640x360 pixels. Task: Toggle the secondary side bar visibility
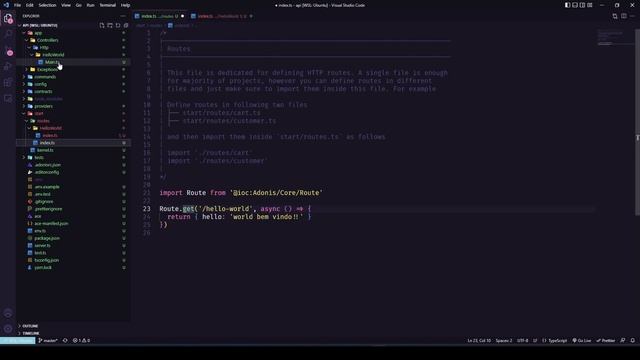582,5
